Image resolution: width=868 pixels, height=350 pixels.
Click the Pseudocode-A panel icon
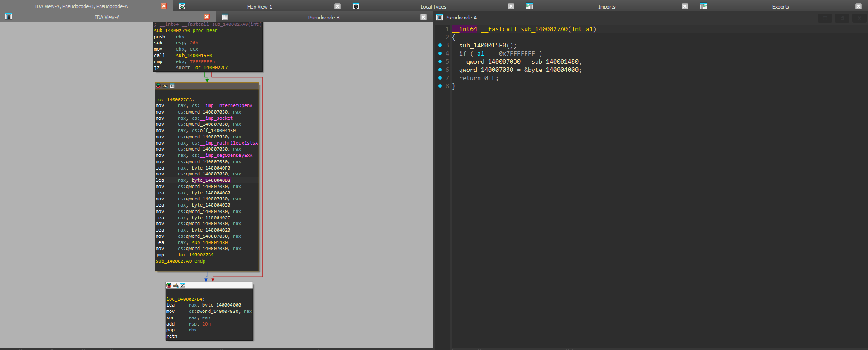(x=440, y=18)
